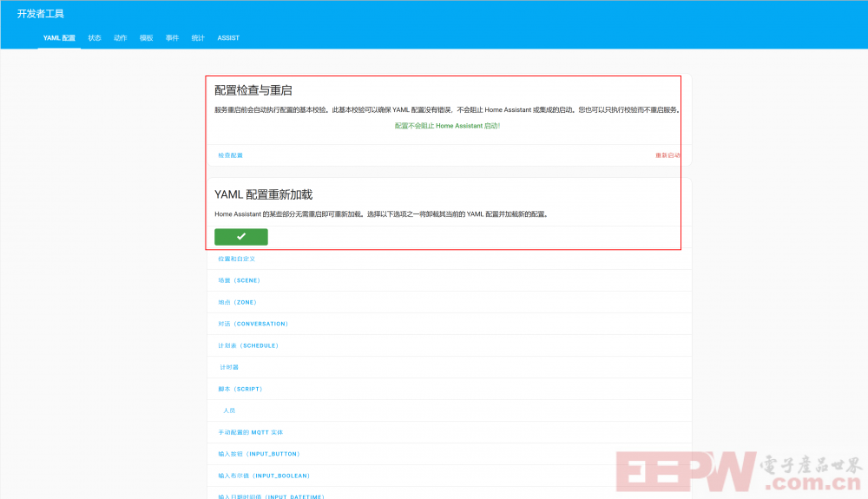This screenshot has height=499, width=868.
Task: Reload 对话 (CONVERSATION) configuration
Action: (253, 324)
